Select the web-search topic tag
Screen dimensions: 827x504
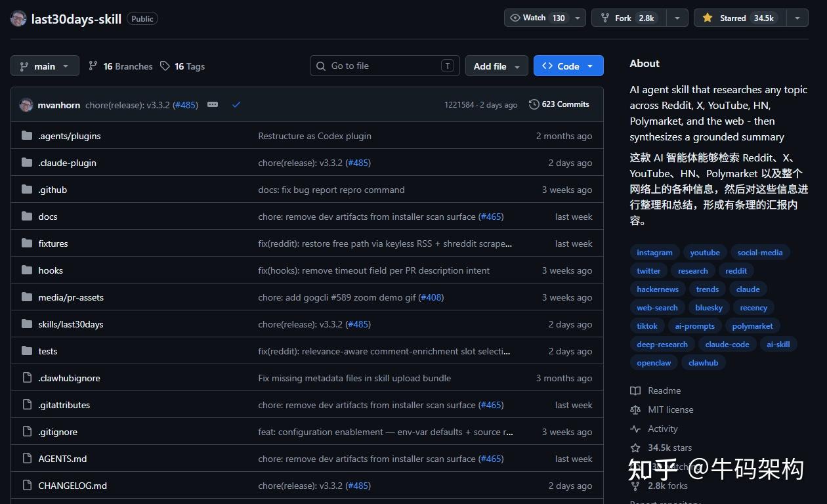(657, 307)
